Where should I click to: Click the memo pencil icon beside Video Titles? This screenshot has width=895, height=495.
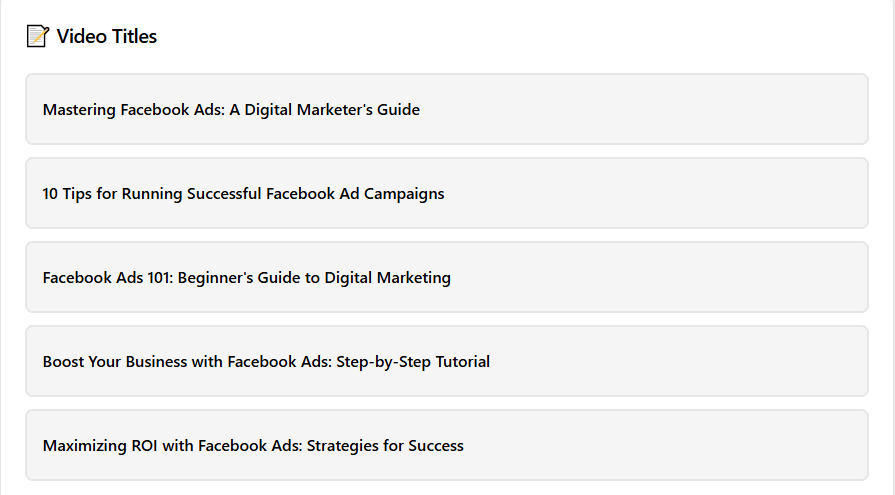[37, 37]
